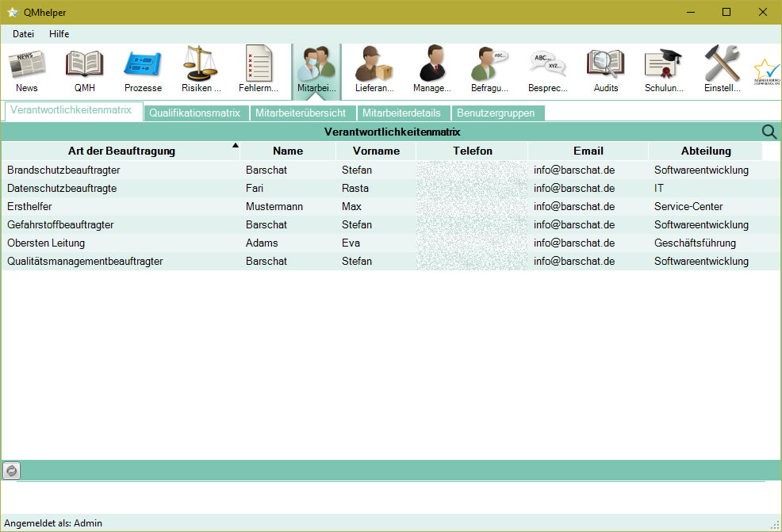Open the Hilfe menu

59,34
